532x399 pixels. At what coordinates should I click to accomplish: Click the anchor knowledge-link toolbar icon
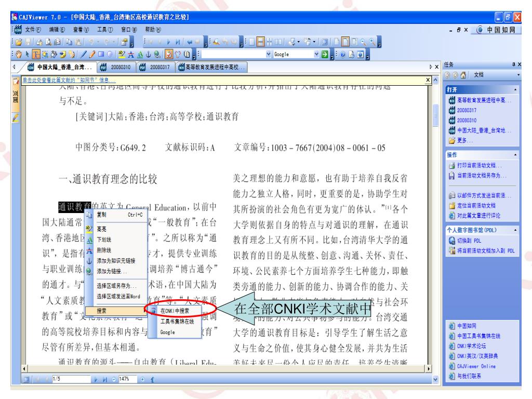tap(148, 54)
